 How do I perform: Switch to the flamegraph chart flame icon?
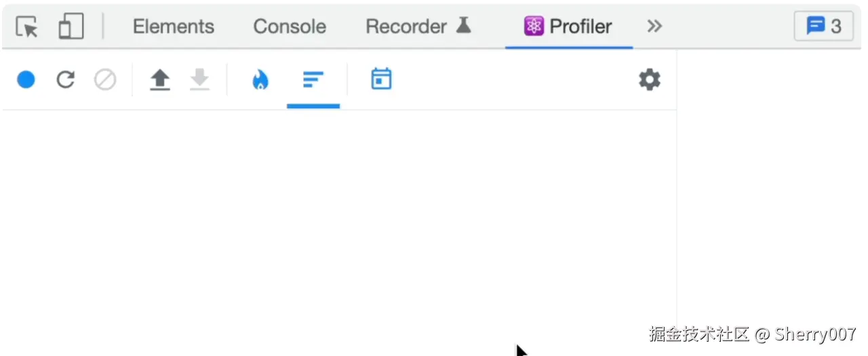pos(260,80)
